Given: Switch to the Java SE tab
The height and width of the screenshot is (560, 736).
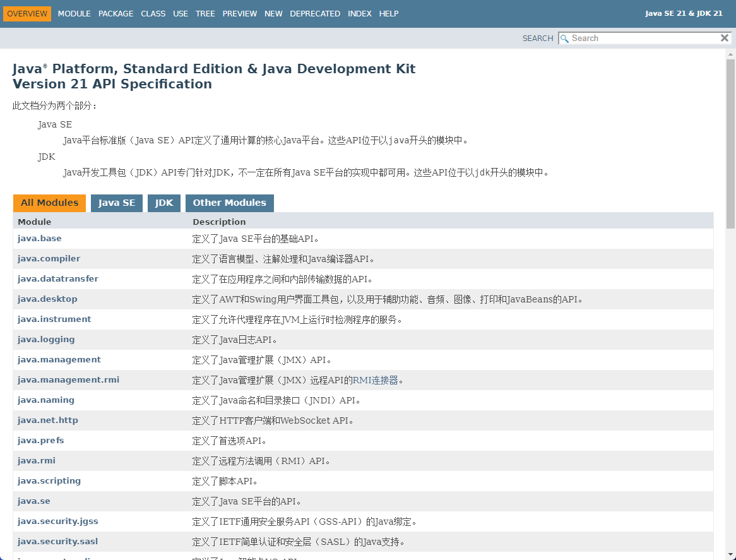Looking at the screenshot, I should click(116, 203).
